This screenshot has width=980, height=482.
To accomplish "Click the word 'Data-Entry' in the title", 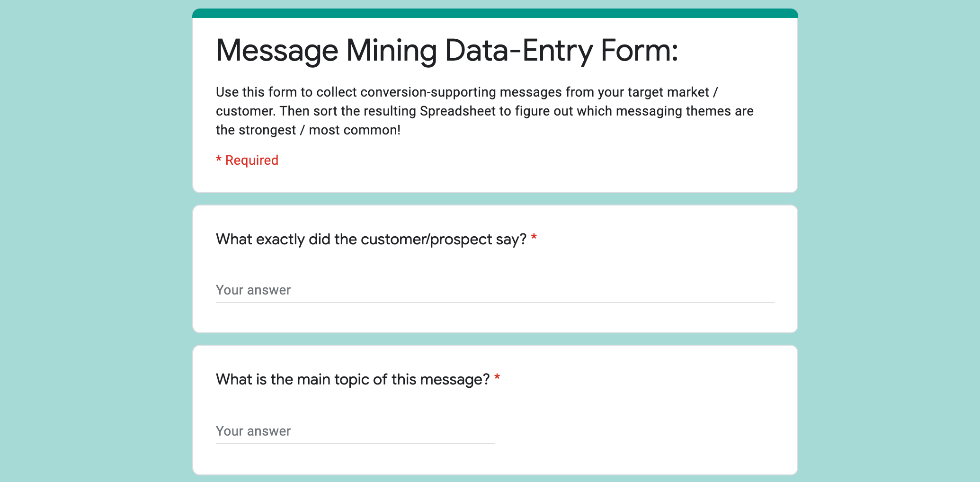I will click(519, 50).
